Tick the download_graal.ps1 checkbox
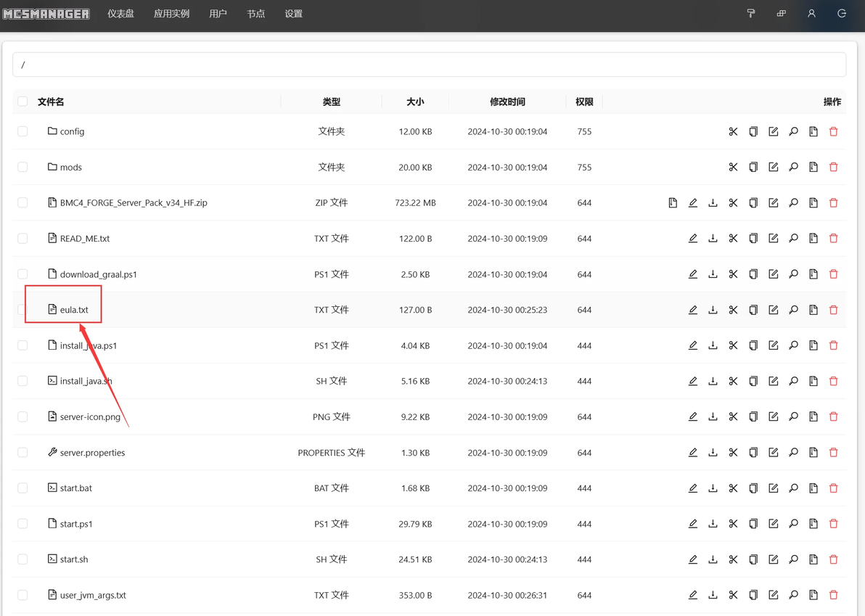 click(x=22, y=274)
